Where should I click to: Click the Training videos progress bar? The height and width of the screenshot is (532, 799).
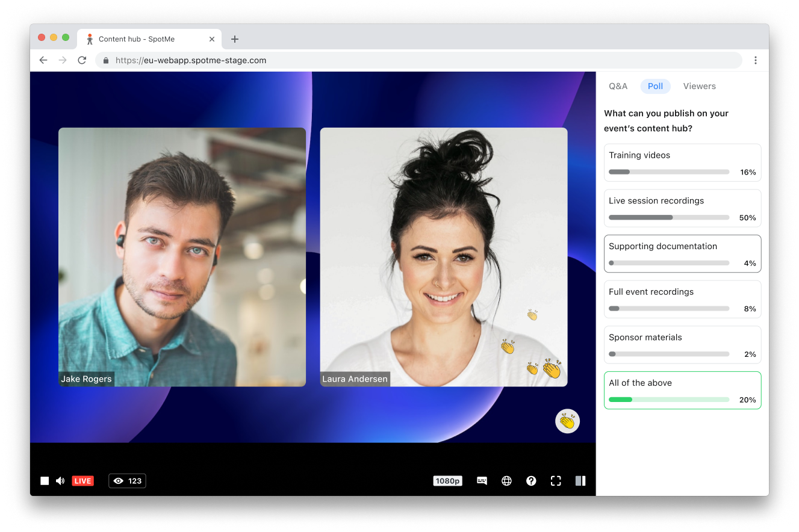click(x=669, y=172)
